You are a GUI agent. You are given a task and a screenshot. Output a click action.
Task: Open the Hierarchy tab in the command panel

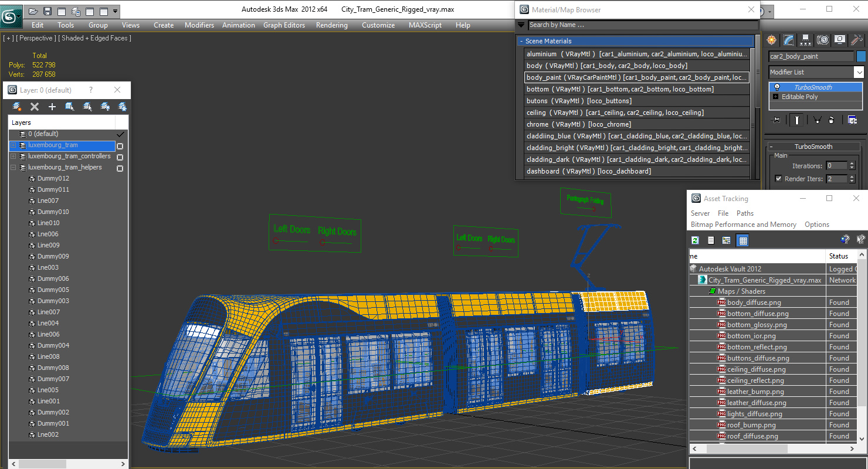point(806,40)
